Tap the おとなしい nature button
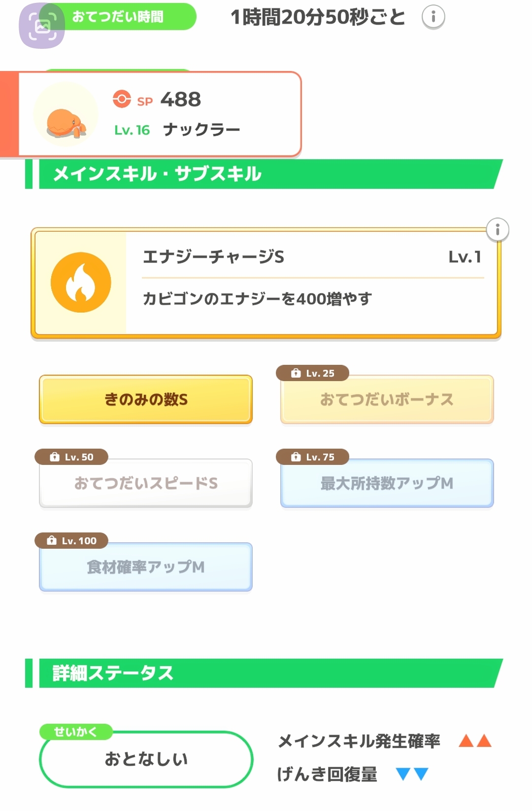Image resolution: width=532 pixels, height=811 pixels. click(146, 759)
